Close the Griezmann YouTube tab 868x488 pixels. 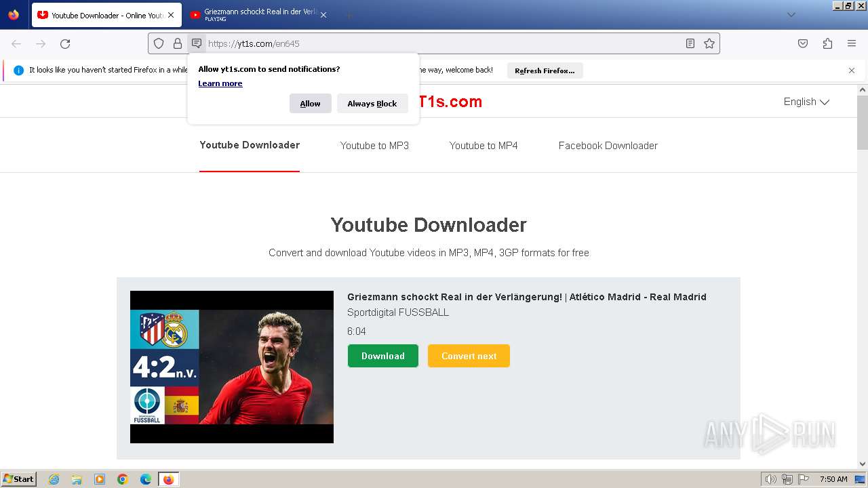click(x=323, y=15)
